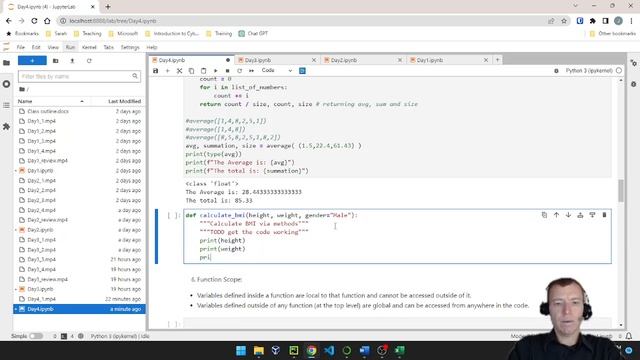
Task: Insert a cell above the active cell
Action: [x=580, y=215]
